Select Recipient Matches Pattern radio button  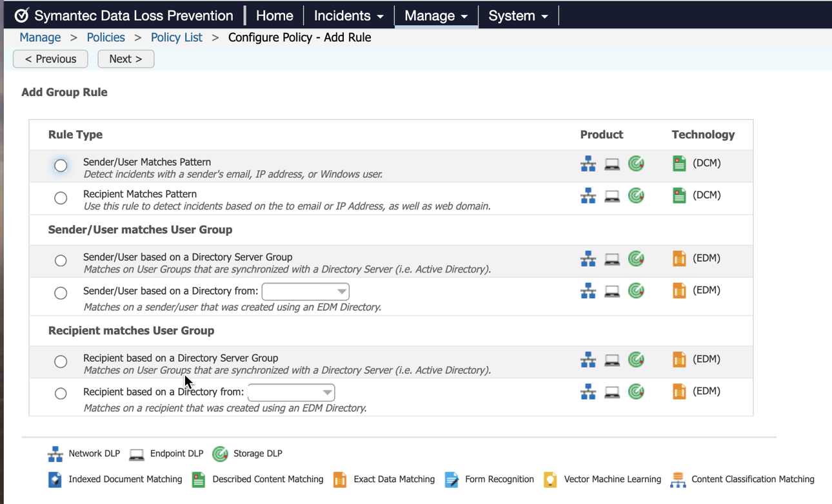[x=61, y=198]
